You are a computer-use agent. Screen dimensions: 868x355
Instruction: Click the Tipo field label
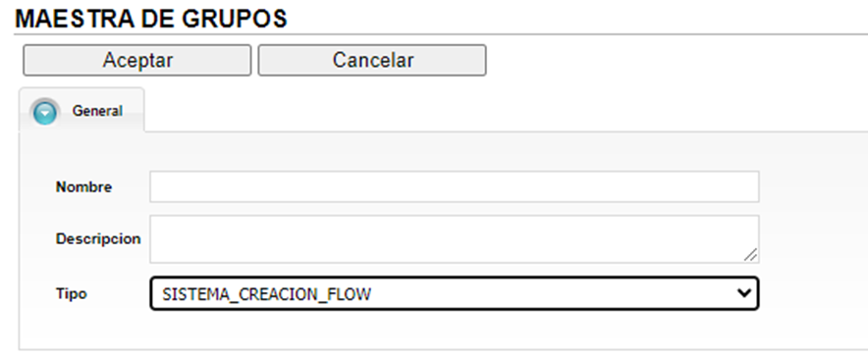72,293
